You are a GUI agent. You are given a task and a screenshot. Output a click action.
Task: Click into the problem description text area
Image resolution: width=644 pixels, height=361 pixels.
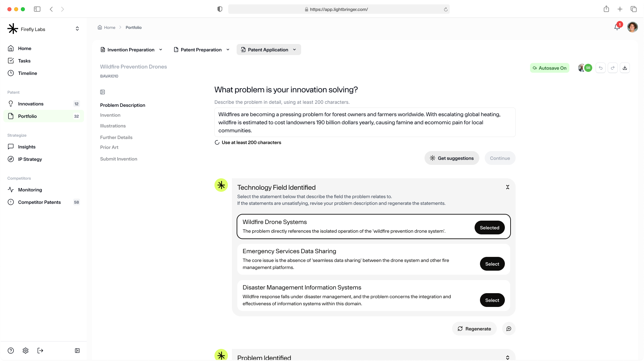click(x=365, y=122)
